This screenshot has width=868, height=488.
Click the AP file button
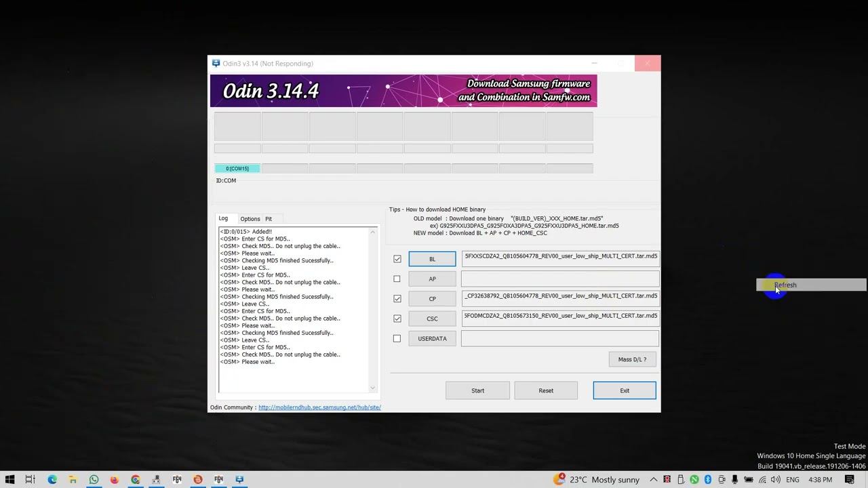[432, 279]
